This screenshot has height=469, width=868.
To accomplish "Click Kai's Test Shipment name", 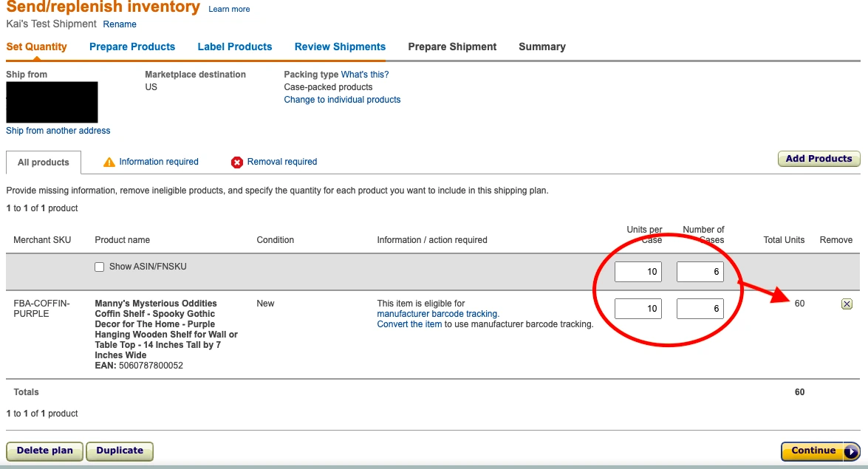I will pos(51,24).
